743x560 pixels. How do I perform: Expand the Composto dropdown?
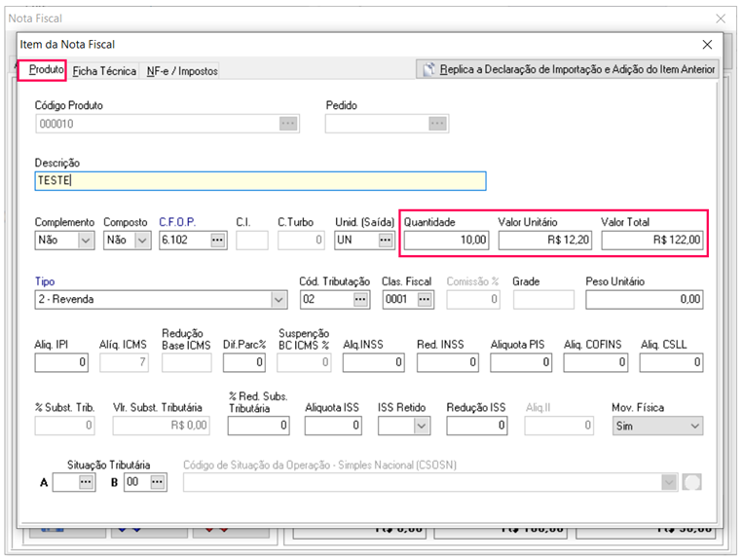pos(142,241)
